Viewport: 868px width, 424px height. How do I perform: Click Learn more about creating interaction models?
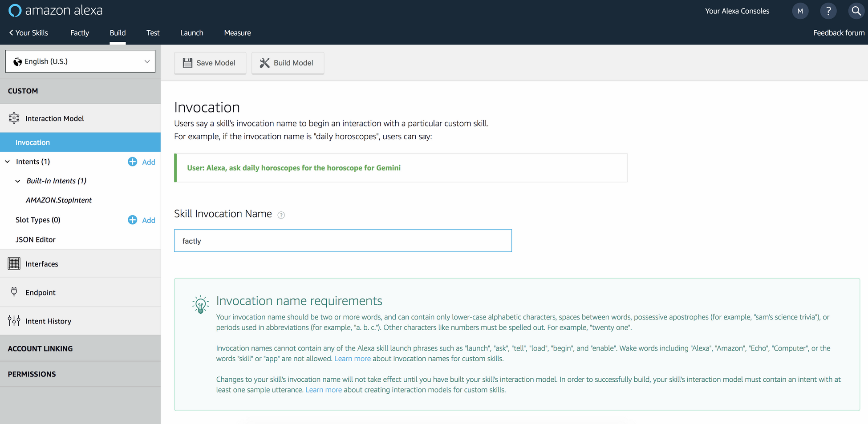click(324, 390)
